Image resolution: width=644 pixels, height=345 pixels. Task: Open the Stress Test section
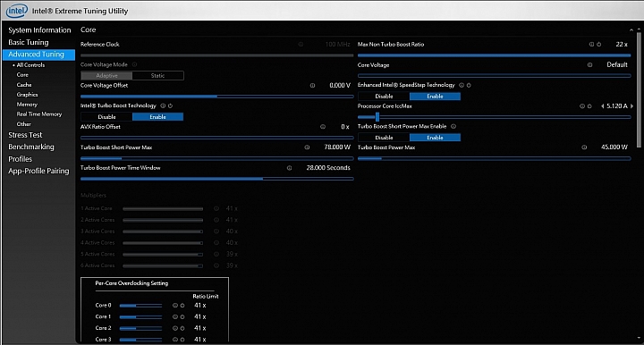pyautogui.click(x=25, y=135)
